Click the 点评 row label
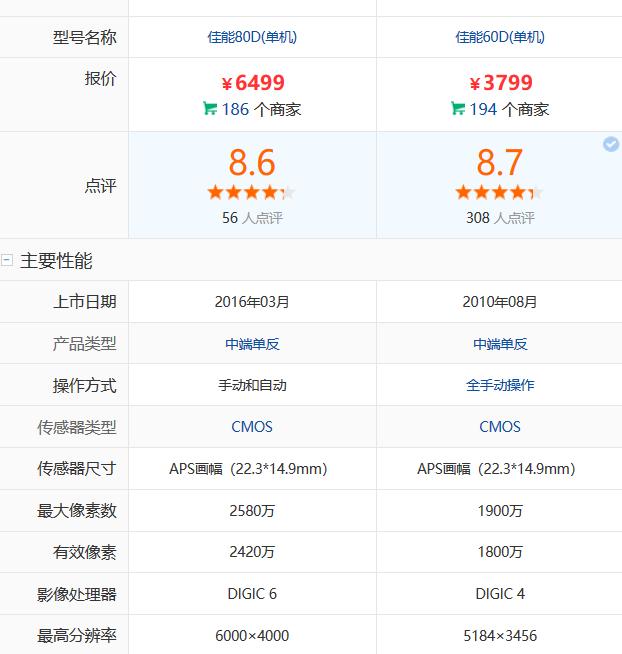The width and height of the screenshot is (622, 654). pyautogui.click(x=100, y=186)
